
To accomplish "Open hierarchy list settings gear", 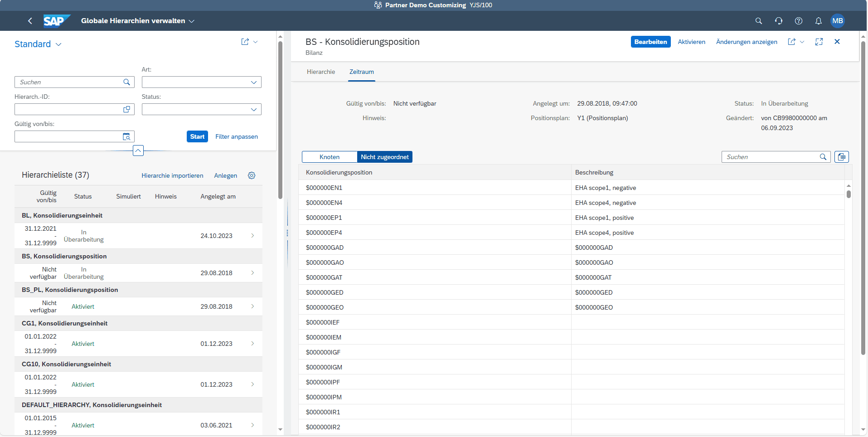I will click(x=252, y=175).
